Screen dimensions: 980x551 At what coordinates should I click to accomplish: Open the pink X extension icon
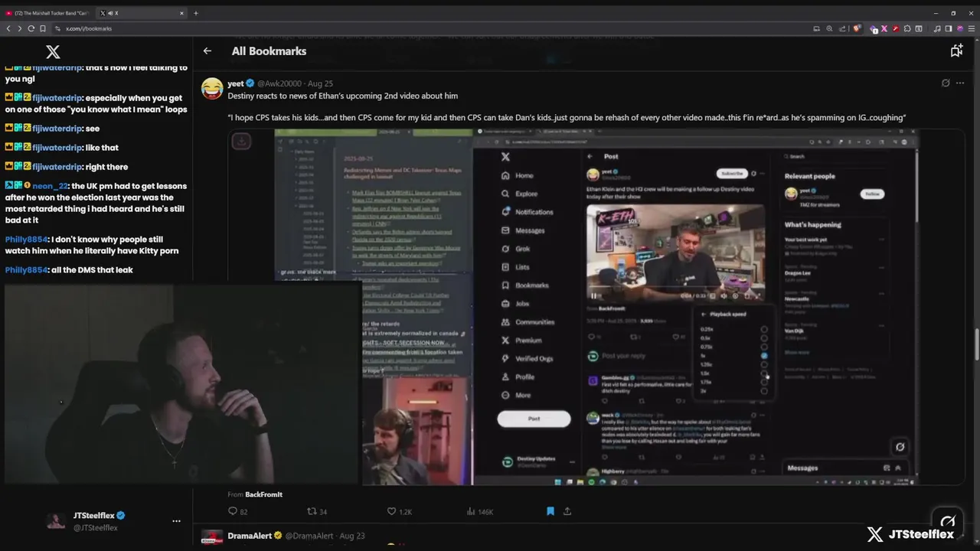884,28
